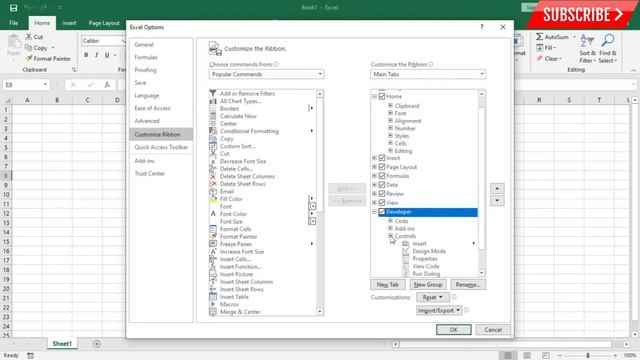Collapse the Controls group node
Screen dimensions: 640x360
click(x=390, y=236)
